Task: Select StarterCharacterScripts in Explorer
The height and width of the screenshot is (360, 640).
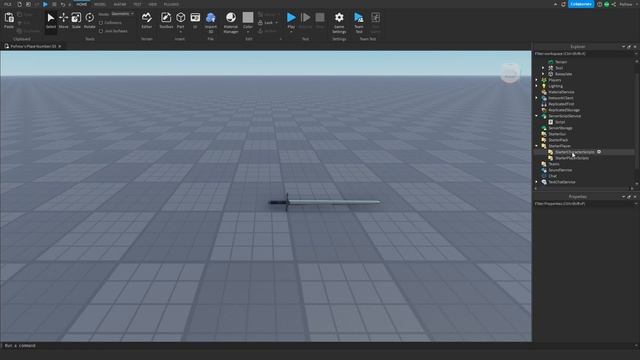Action: [x=574, y=152]
